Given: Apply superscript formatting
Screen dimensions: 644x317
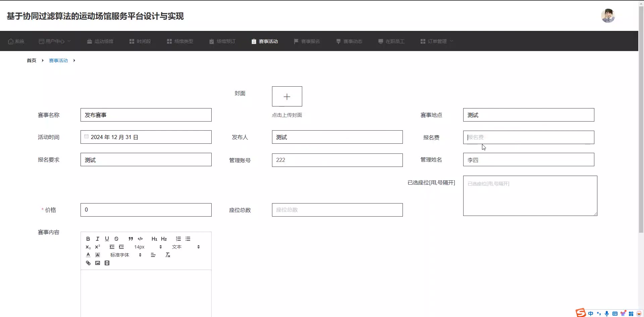Looking at the screenshot, I should tap(97, 247).
